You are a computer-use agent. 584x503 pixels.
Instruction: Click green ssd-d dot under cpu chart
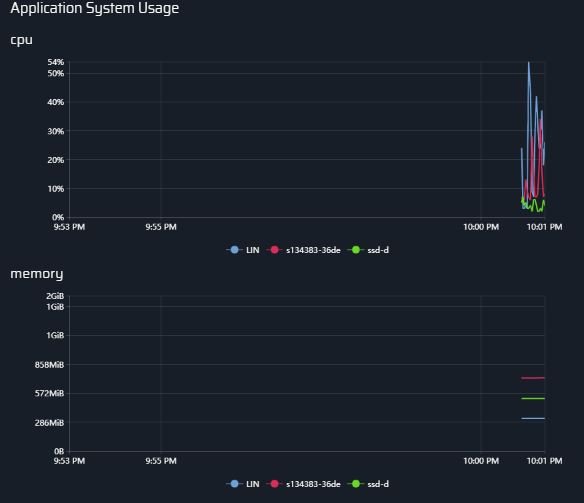(x=356, y=250)
